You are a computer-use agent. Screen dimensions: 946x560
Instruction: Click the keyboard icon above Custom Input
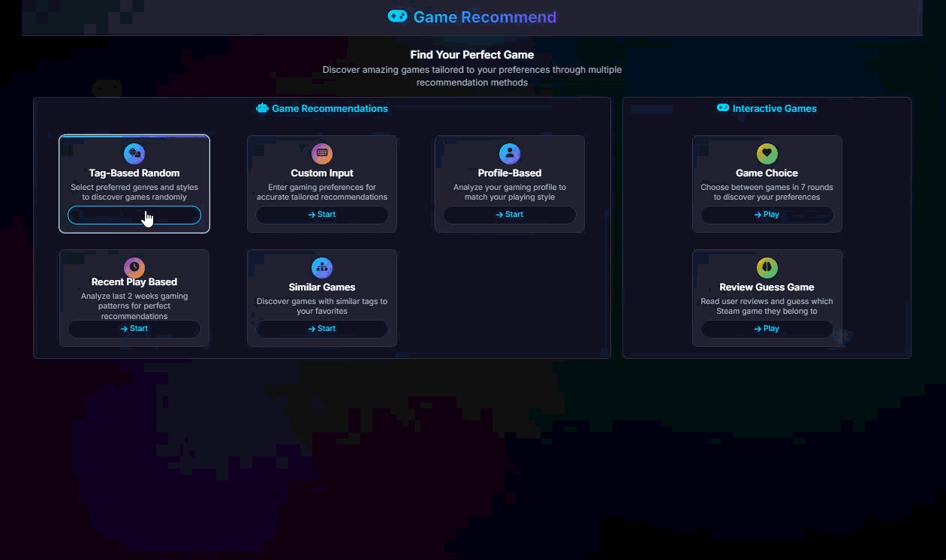(x=322, y=154)
